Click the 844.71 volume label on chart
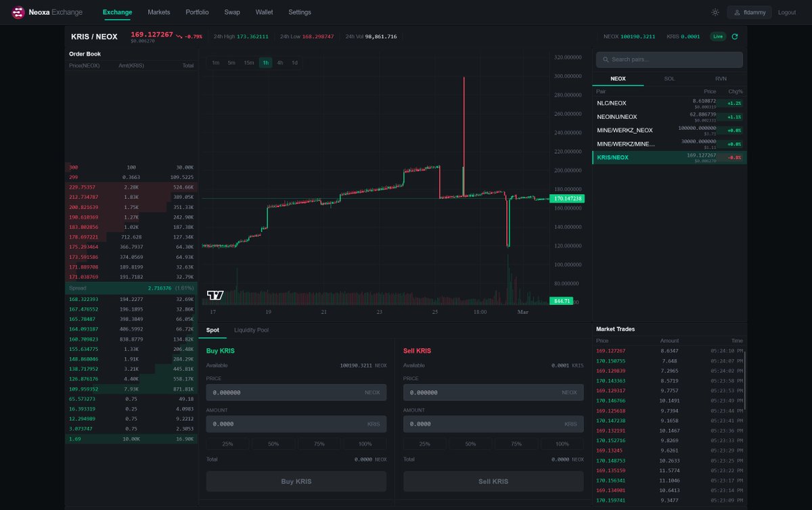This screenshot has width=812, height=510. (562, 300)
